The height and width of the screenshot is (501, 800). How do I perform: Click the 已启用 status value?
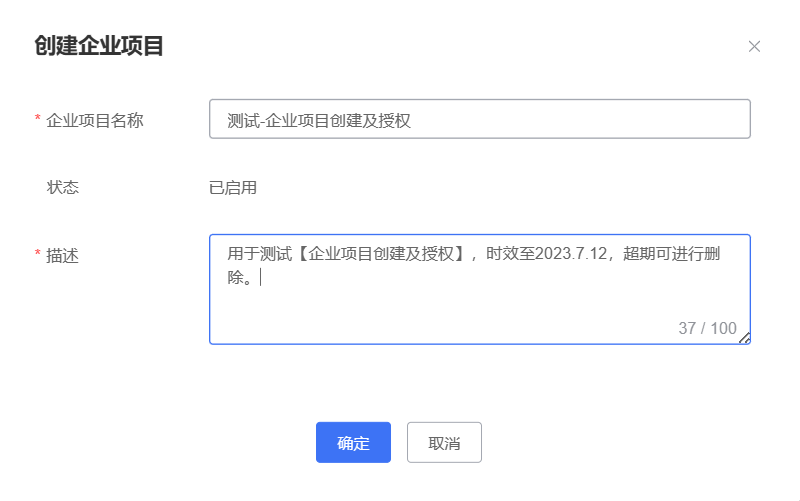click(x=233, y=187)
